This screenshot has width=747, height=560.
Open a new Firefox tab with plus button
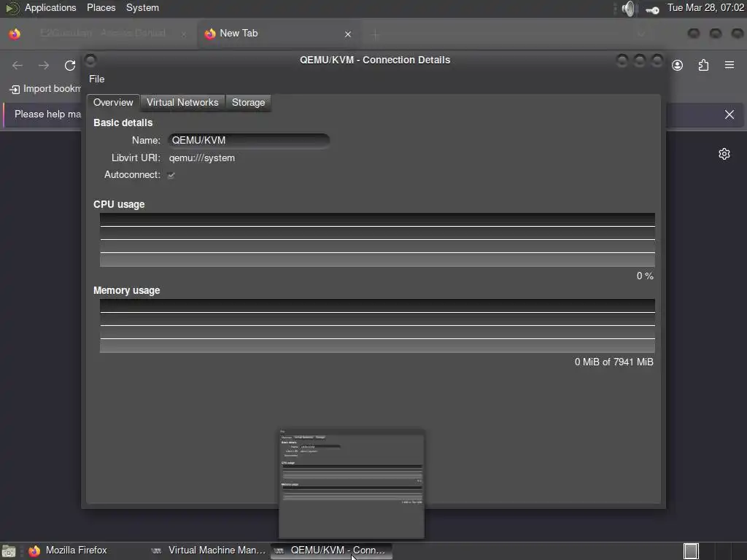[x=375, y=34]
